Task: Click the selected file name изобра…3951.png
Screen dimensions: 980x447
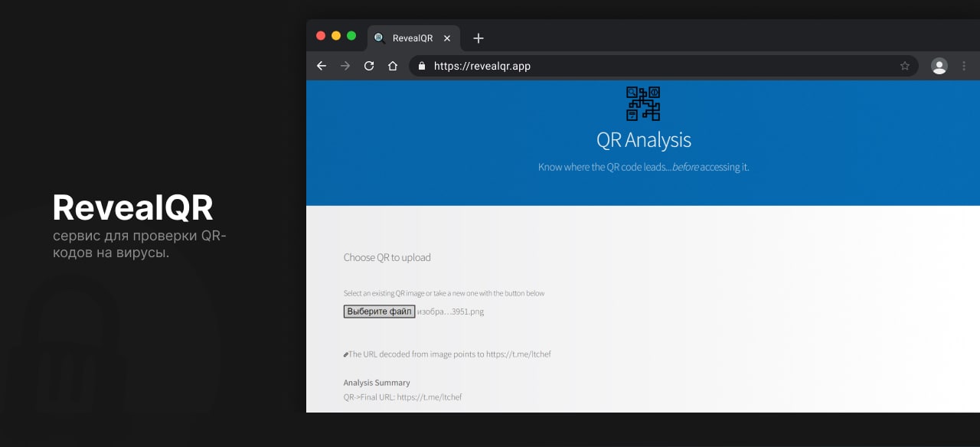Action: 450,312
